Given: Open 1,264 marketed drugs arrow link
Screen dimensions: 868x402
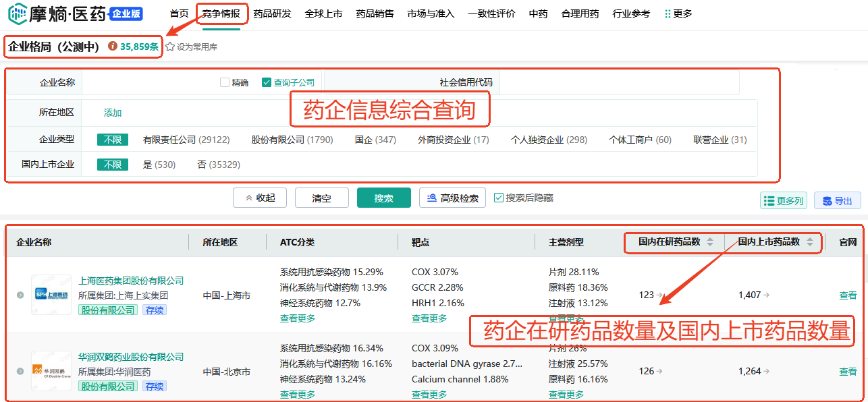Looking at the screenshot, I should pyautogui.click(x=766, y=371).
